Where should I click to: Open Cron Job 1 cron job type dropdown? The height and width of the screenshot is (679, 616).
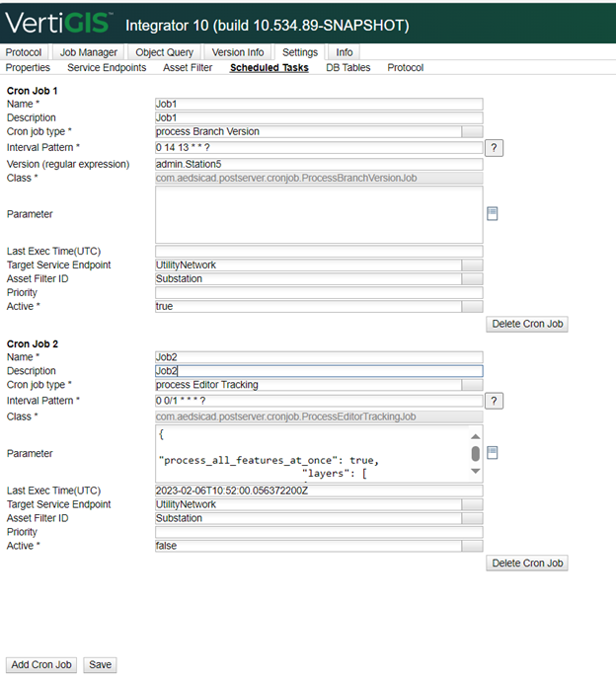click(472, 131)
